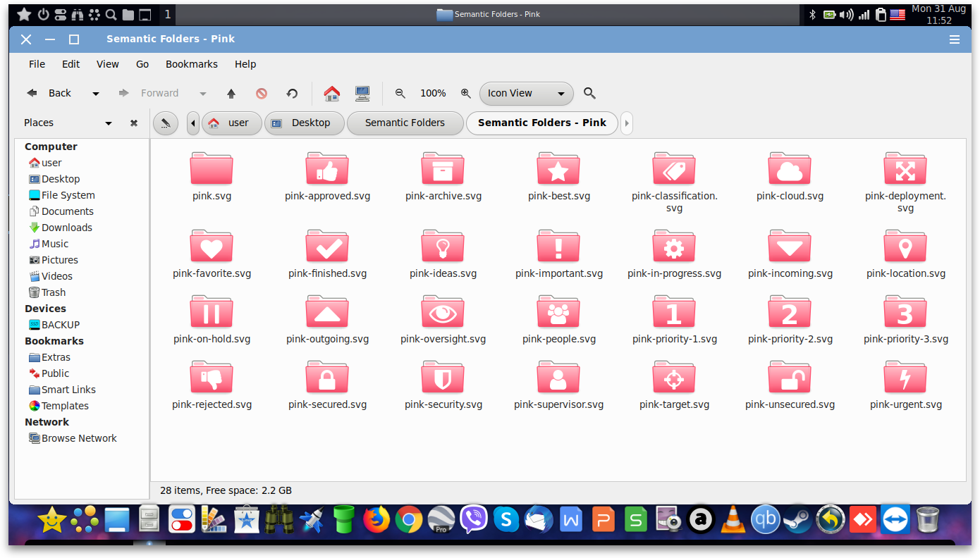Launch VLC media player from the dock

(734, 520)
